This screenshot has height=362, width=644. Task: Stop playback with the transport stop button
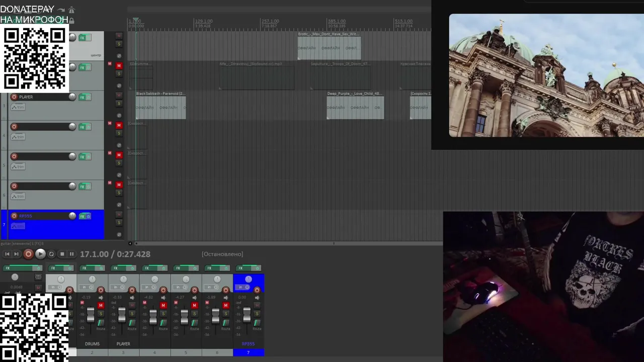pos(62,254)
